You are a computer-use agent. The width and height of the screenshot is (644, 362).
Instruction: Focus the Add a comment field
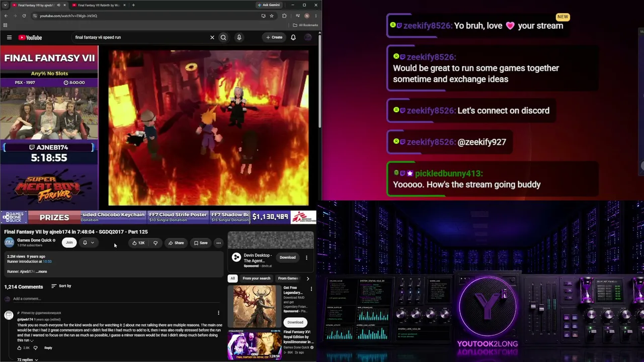coord(116,299)
